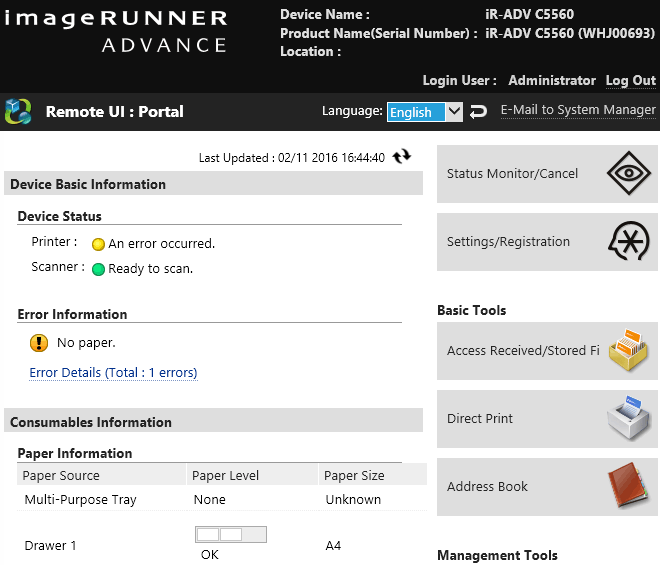Viewport: 660px width, 565px height.
Task: Click the 'Remote UI : Portal' title
Action: [114, 112]
